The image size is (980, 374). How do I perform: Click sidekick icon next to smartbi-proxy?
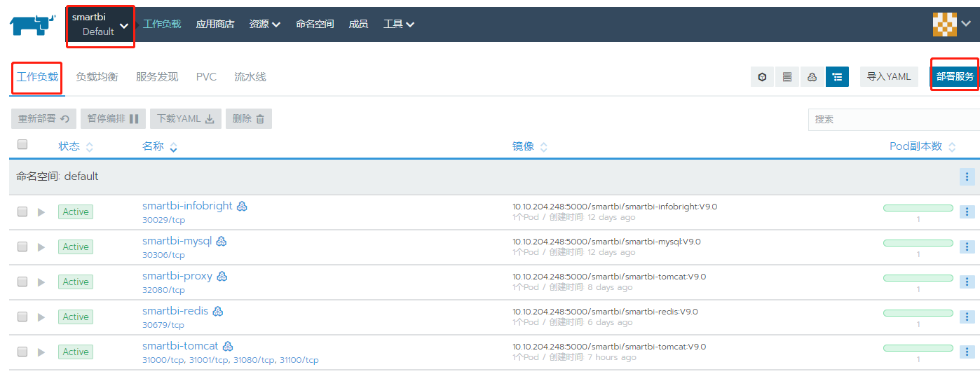222,276
